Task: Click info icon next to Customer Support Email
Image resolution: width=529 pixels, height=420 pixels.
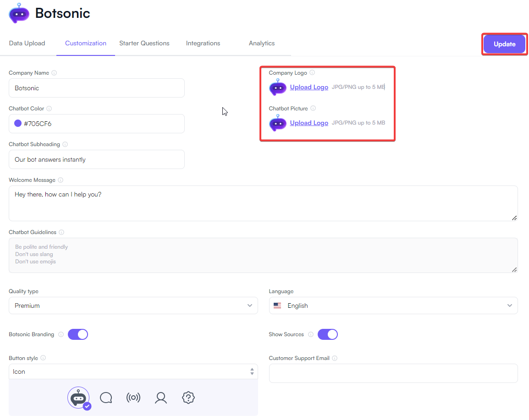Action: click(335, 358)
